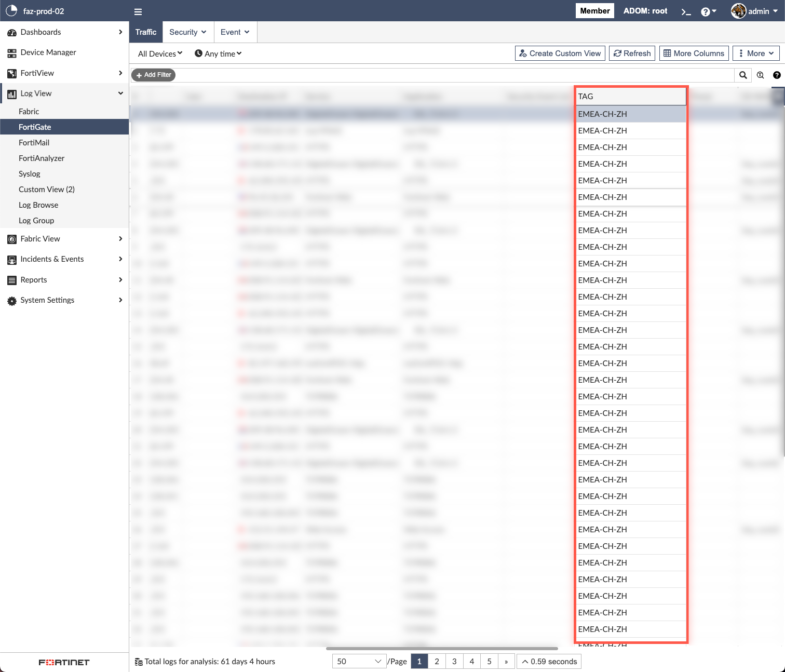This screenshot has height=672, width=785.
Task: Switch to the Security tab
Action: (x=187, y=32)
